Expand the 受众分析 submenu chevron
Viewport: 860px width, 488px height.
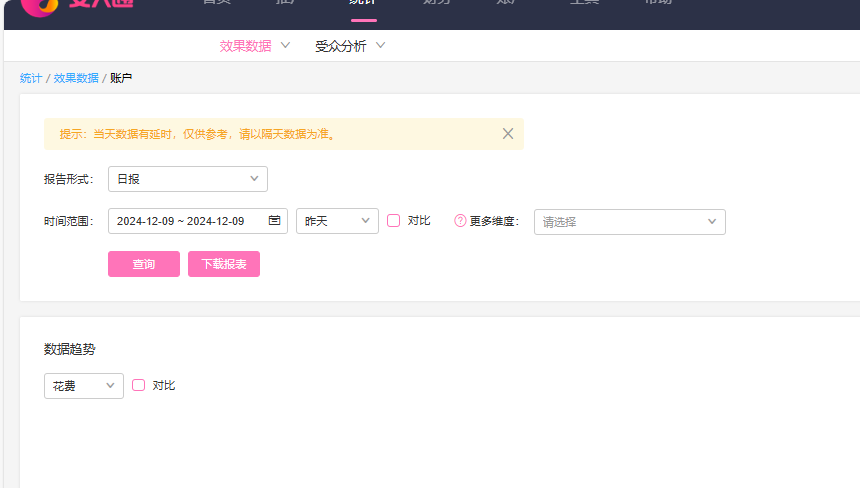380,46
